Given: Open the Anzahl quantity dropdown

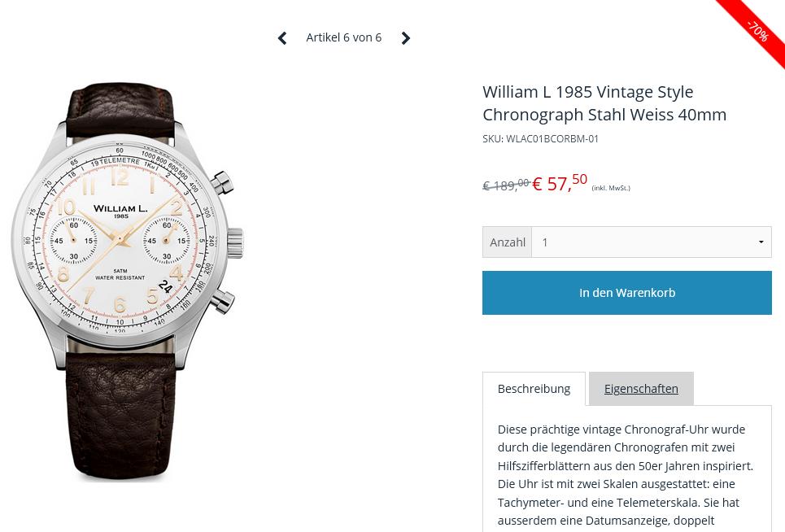Looking at the screenshot, I should point(651,242).
